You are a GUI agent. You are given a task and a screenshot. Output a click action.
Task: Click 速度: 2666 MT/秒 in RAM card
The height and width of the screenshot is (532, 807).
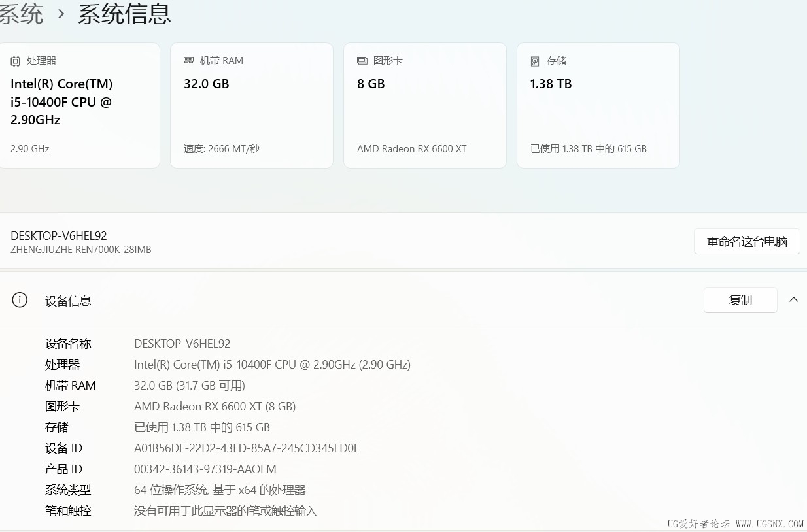(x=222, y=149)
